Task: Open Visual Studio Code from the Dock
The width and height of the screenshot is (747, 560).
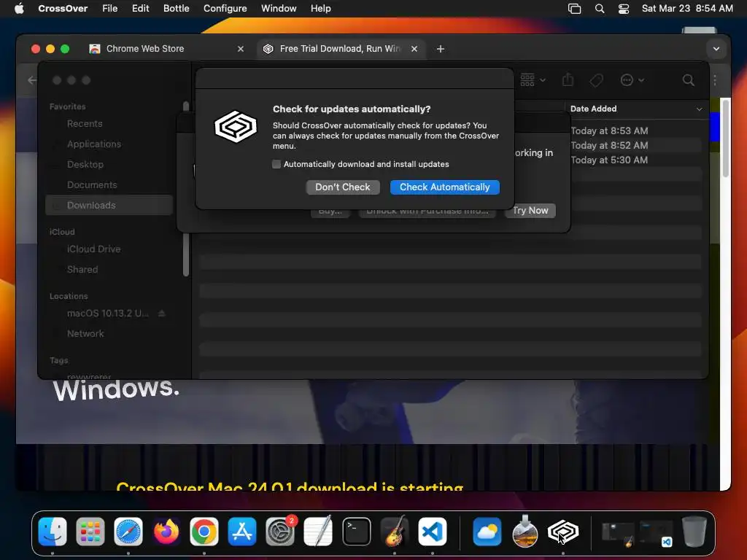Action: click(x=433, y=531)
